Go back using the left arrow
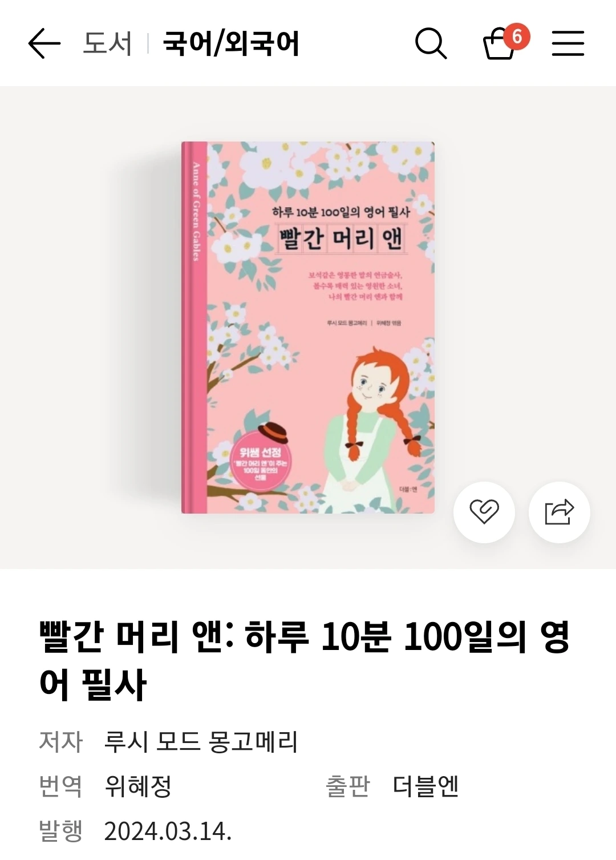The width and height of the screenshot is (616, 860). tap(44, 43)
